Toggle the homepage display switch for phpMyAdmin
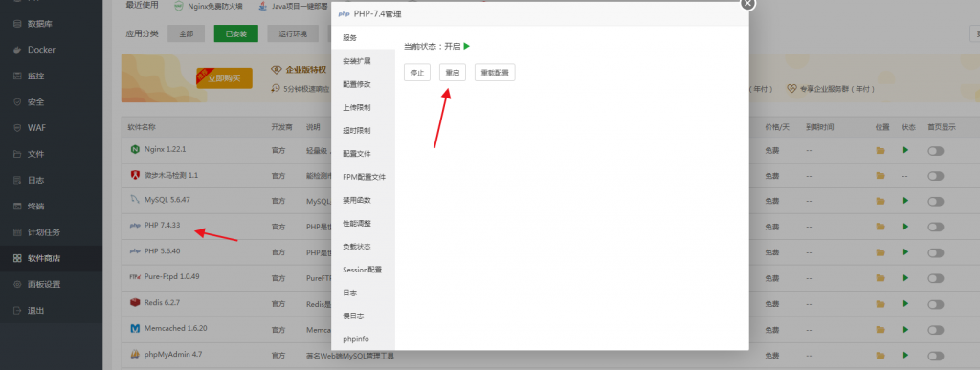 pyautogui.click(x=936, y=356)
